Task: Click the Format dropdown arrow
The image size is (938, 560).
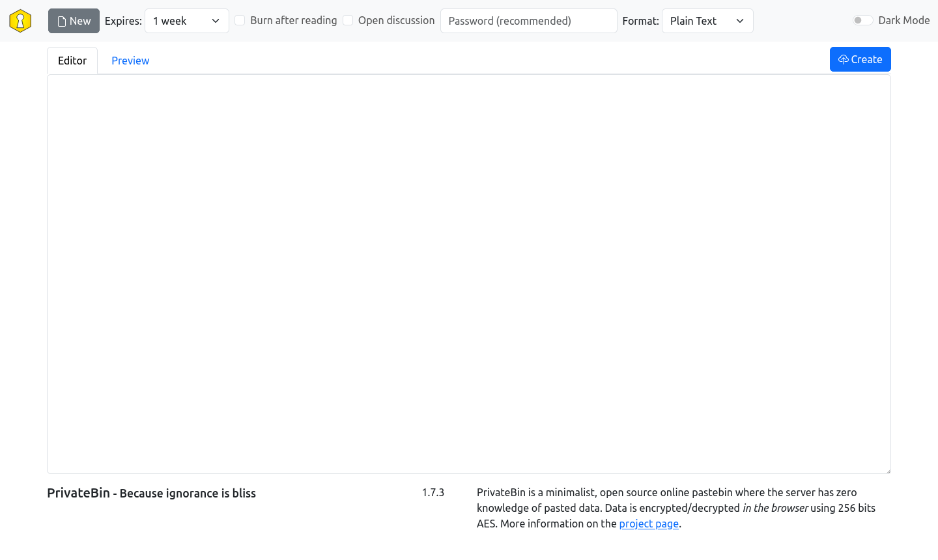Action: [x=740, y=20]
